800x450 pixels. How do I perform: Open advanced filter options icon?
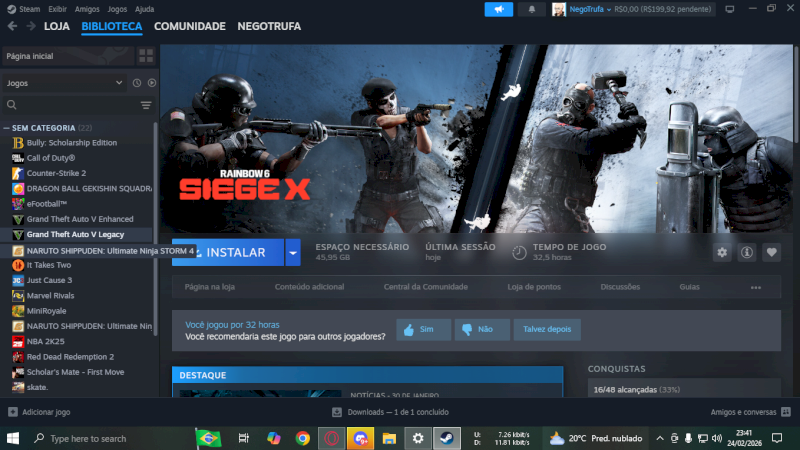pyautogui.click(x=146, y=105)
